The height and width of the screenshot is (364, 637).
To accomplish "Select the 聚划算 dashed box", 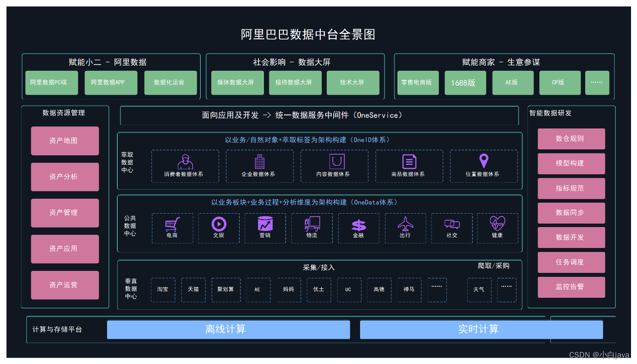I will click(226, 290).
